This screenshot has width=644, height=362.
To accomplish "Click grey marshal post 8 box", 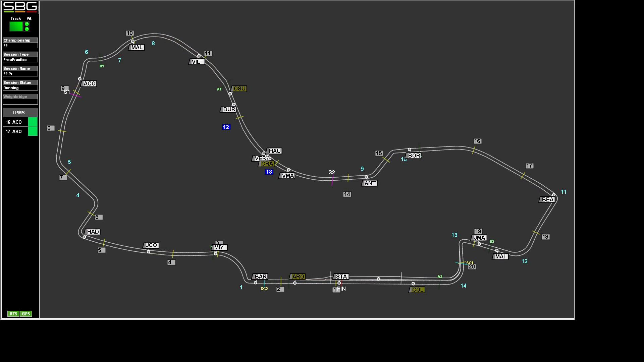I will click(50, 128).
